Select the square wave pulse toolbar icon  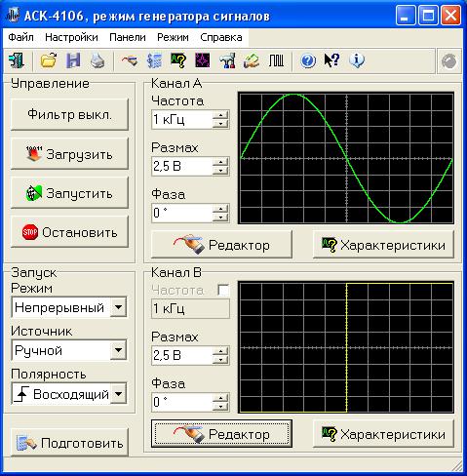tap(276, 60)
